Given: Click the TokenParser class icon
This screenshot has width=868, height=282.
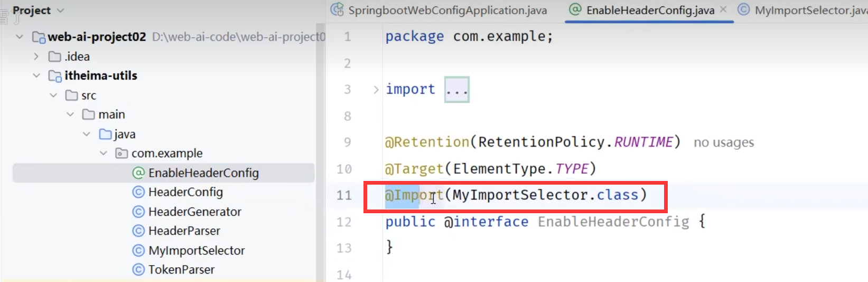Looking at the screenshot, I should (138, 270).
